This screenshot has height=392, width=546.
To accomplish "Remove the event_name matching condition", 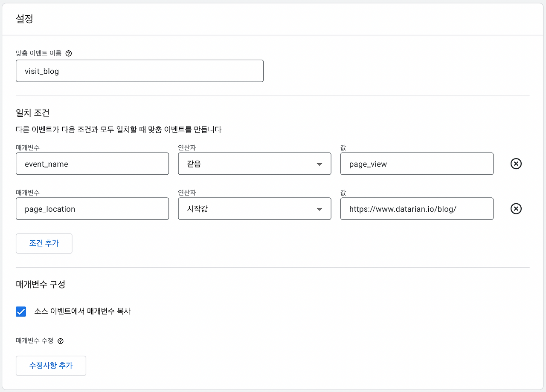I will click(x=516, y=164).
